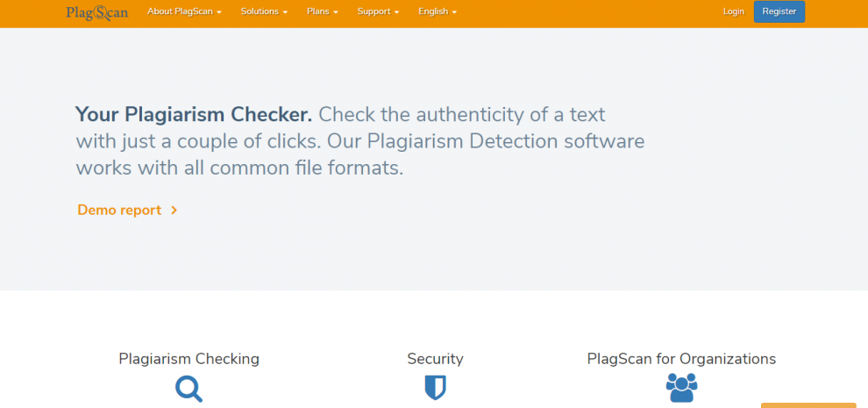This screenshot has height=408, width=868.
Task: Expand the Plans dropdown caret
Action: tap(335, 12)
